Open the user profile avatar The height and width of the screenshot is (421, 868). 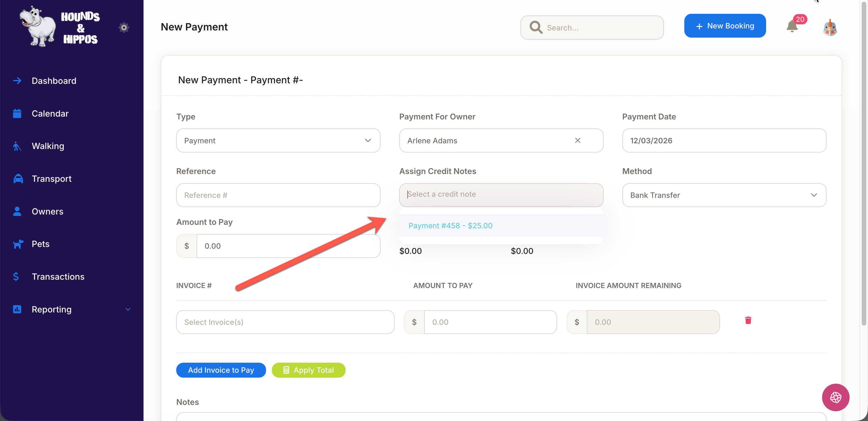[x=830, y=27]
